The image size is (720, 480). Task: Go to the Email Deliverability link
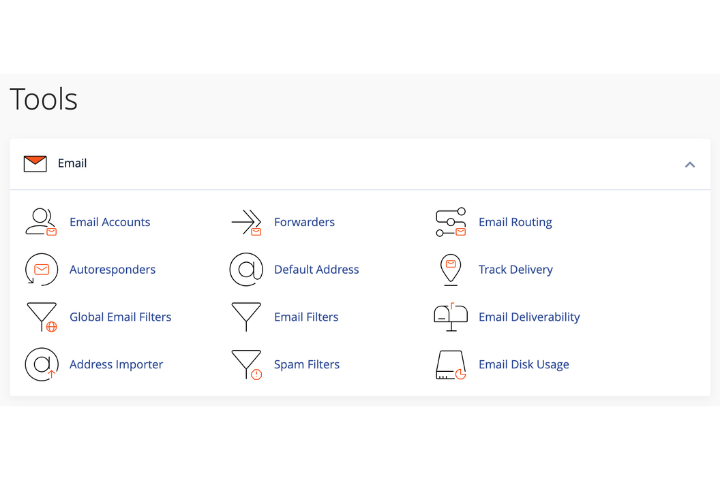click(529, 317)
